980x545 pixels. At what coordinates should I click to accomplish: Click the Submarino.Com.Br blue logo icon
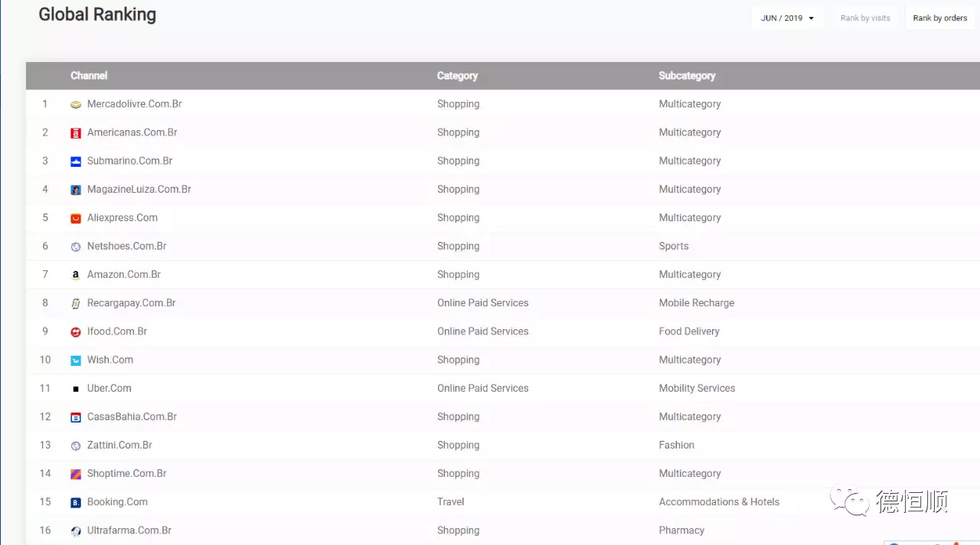pyautogui.click(x=76, y=162)
